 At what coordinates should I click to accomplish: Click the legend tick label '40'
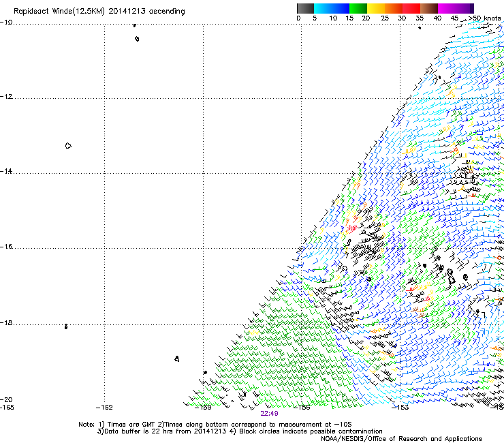437,18
